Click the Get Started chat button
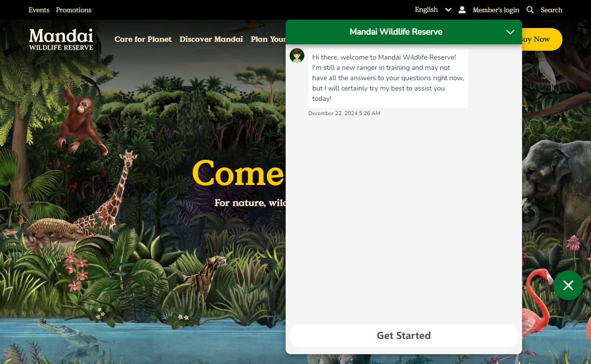This screenshot has height=364, width=591. click(404, 335)
